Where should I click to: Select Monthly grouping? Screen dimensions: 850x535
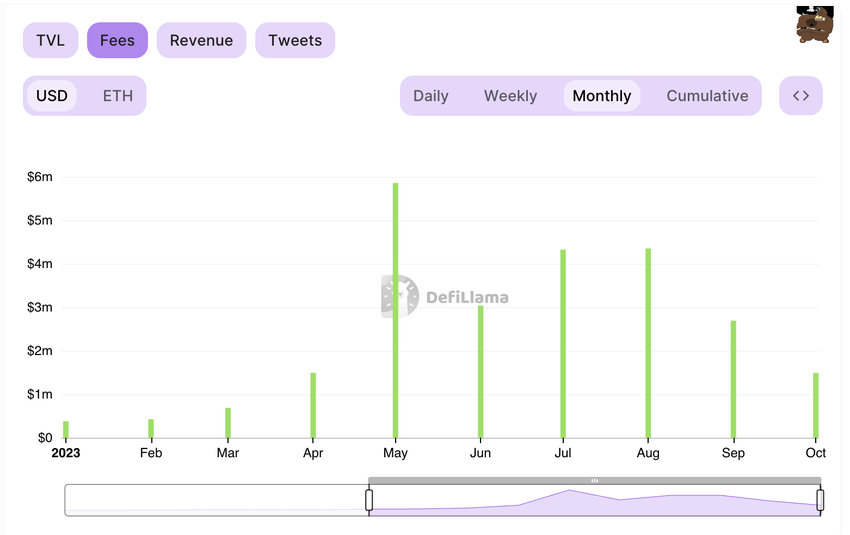(x=602, y=96)
